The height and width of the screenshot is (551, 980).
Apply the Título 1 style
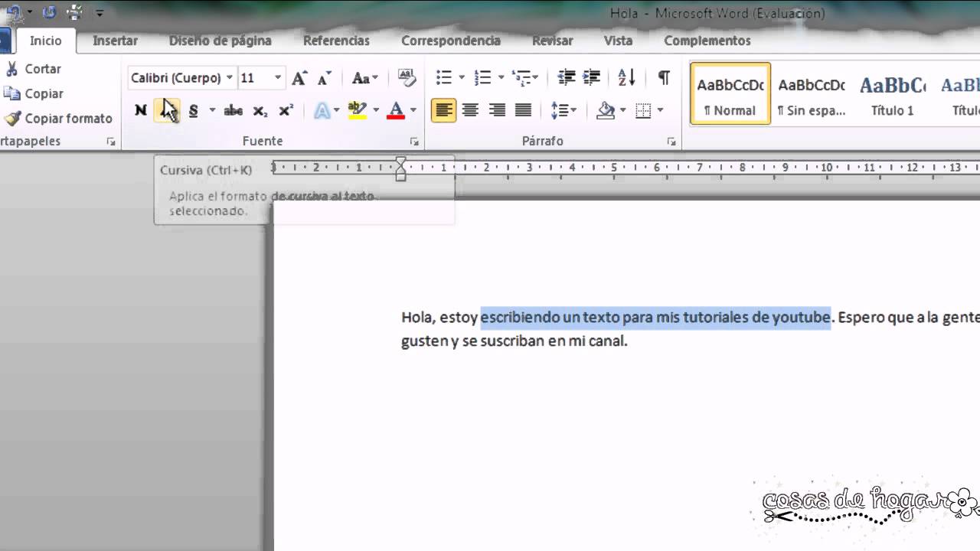tap(892, 94)
